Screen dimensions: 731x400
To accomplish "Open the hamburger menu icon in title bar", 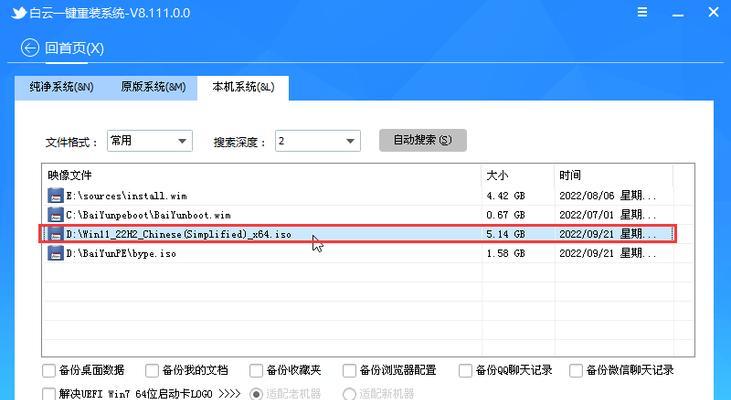I will tap(642, 12).
